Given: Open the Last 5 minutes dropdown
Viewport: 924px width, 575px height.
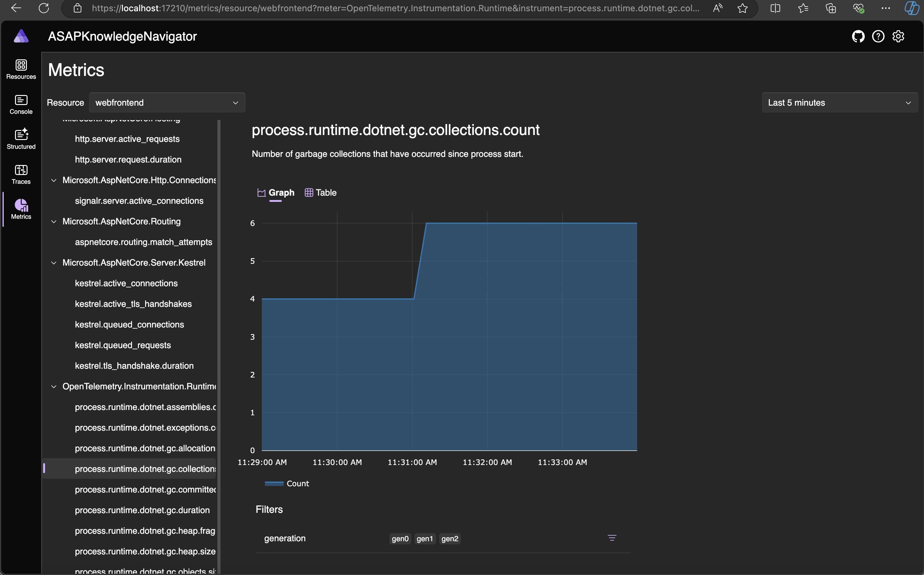Looking at the screenshot, I should [x=840, y=103].
